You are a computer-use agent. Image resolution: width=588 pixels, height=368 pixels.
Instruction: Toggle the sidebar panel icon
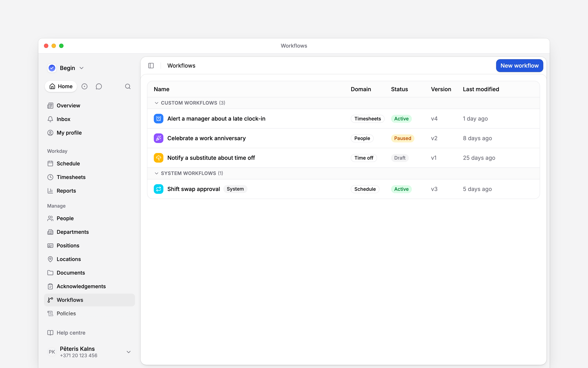[x=151, y=66]
